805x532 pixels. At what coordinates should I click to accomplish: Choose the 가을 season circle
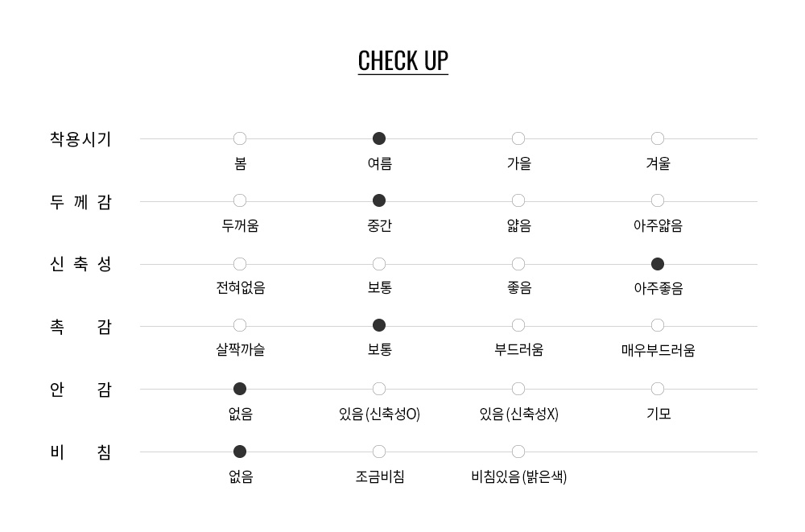[518, 138]
